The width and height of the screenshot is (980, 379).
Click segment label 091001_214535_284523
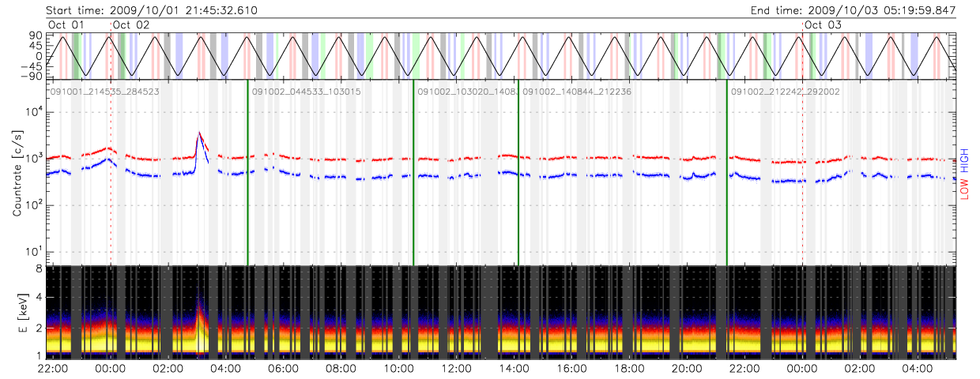pyautogui.click(x=105, y=92)
